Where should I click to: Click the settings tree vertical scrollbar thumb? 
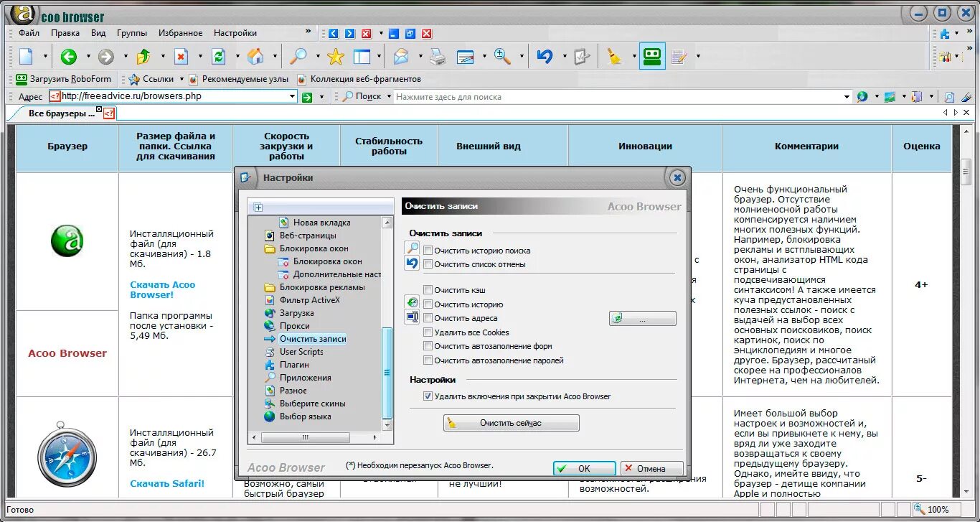pyautogui.click(x=387, y=373)
